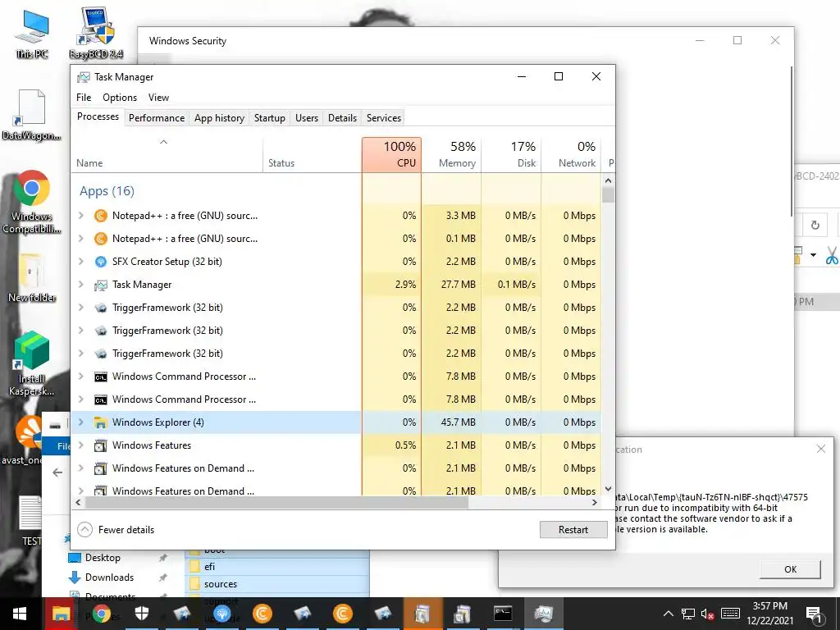840x630 pixels.
Task: Expand the Task Manager process row
Action: tap(81, 285)
